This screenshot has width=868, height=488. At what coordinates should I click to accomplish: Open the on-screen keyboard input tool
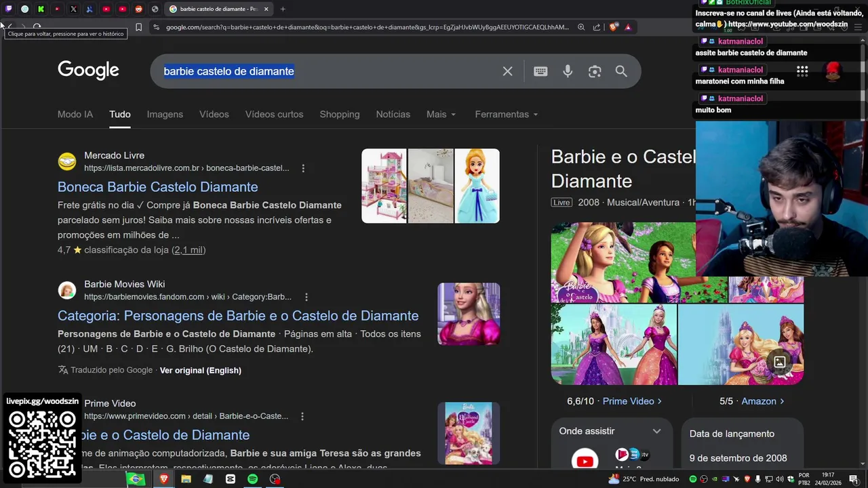click(540, 71)
